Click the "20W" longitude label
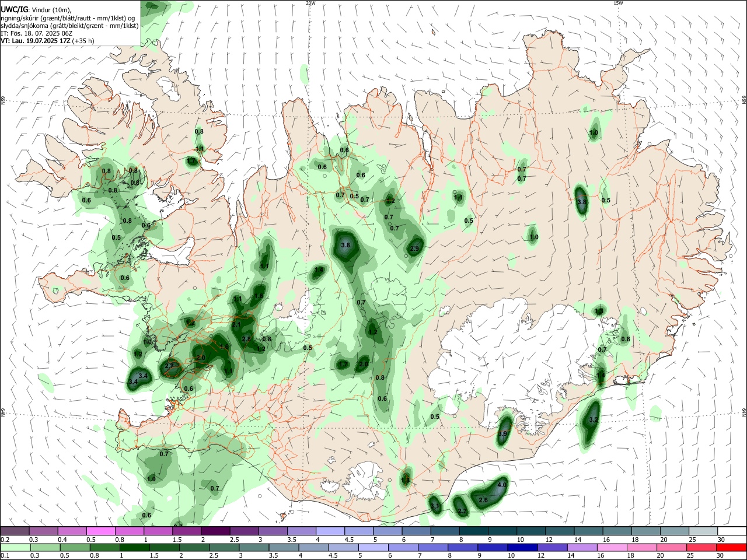Image resolution: width=747 pixels, height=560 pixels. (311, 3)
